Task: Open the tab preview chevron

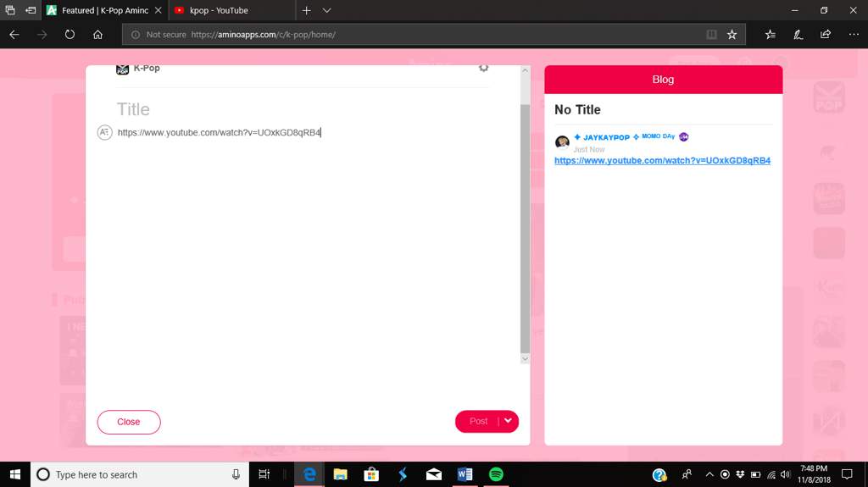Action: pyautogui.click(x=327, y=10)
